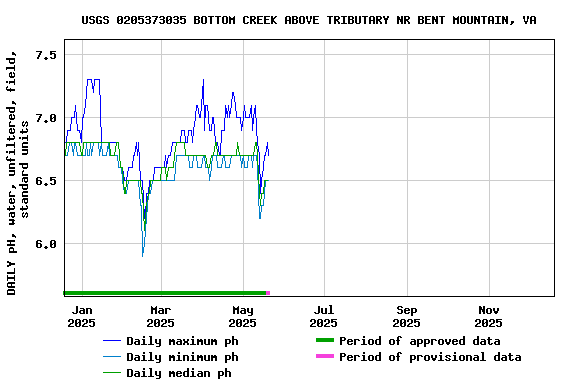Click the May 2025 x-axis label
Viewport: 576px width, 384px height.
click(243, 317)
